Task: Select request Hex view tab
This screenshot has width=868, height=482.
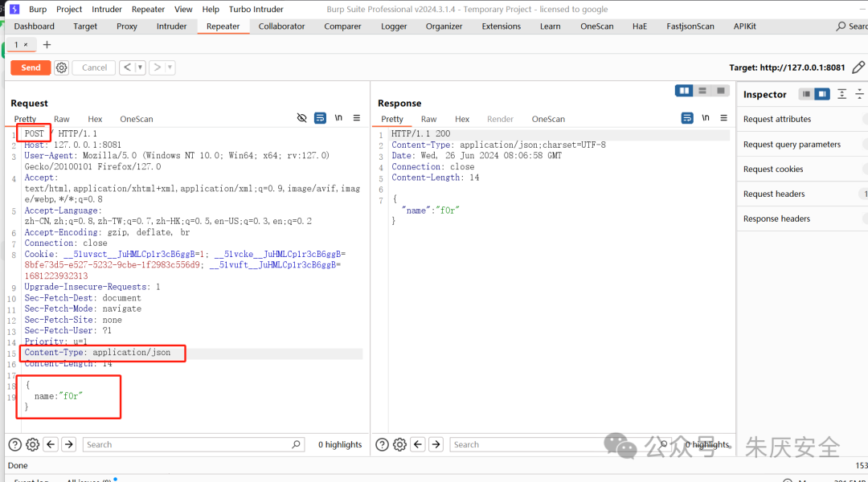Action: click(x=95, y=119)
